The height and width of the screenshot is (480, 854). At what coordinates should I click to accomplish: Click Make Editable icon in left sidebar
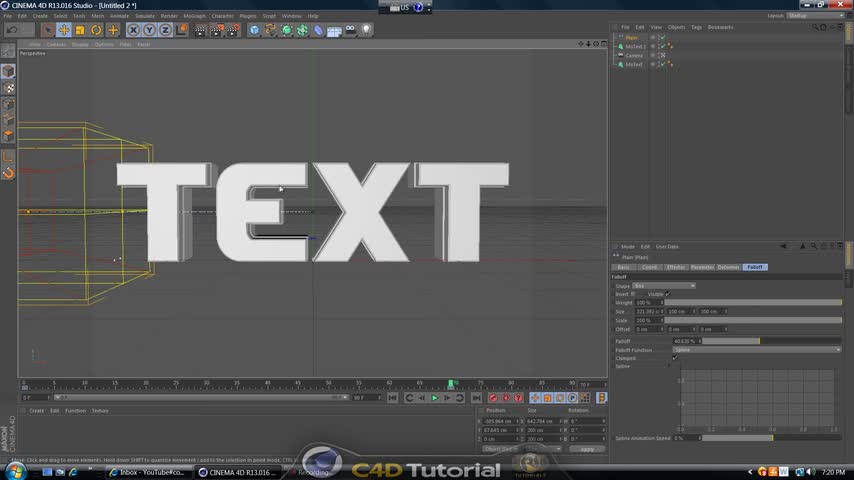8,51
